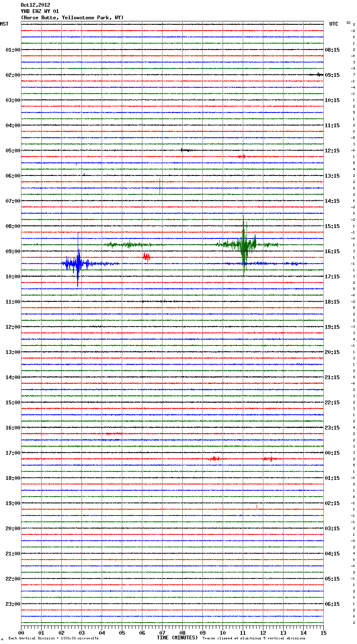357x644 pixels.
Task: Click the UTC time label '09:15'
Action: point(332,75)
